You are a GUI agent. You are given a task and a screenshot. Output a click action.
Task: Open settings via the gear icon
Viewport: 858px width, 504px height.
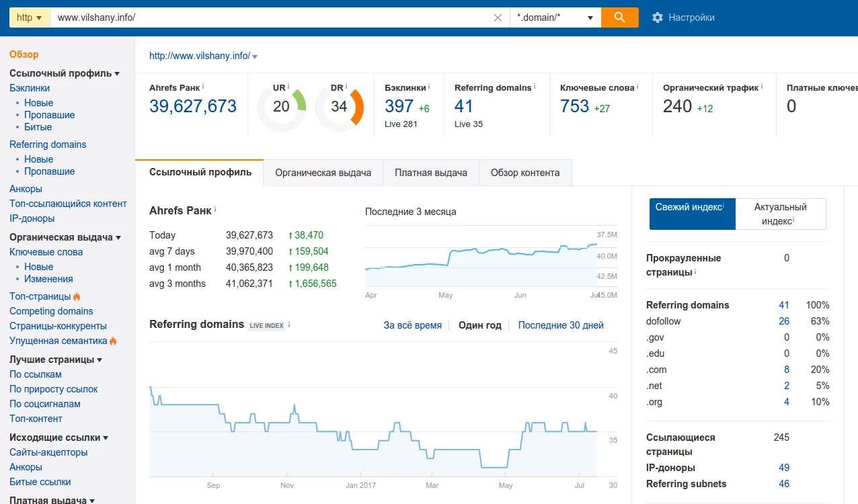[657, 17]
